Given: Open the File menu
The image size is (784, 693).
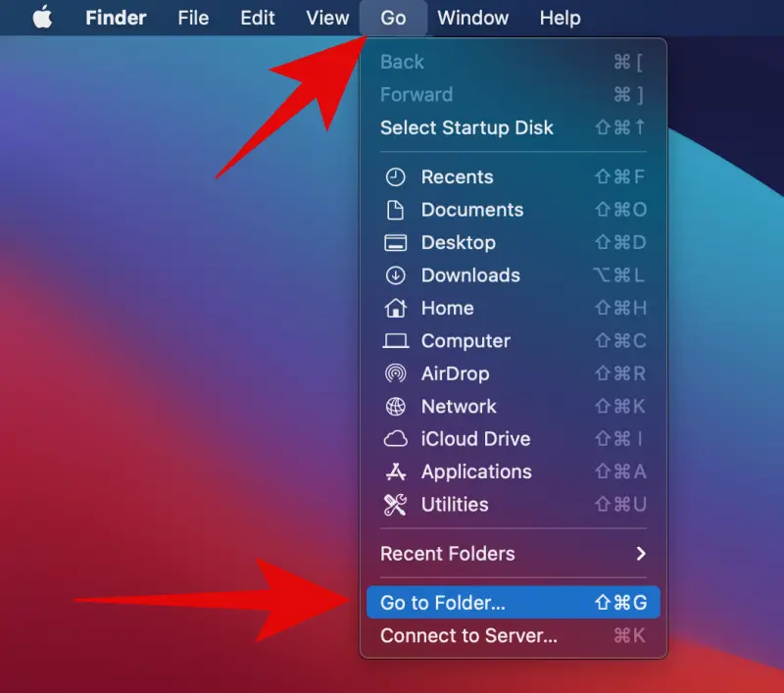Looking at the screenshot, I should [x=193, y=18].
